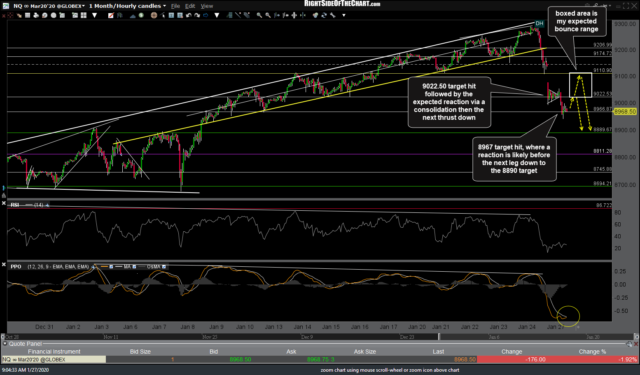Click the Change % value -1.92%
The image size is (640, 375).
627,359
